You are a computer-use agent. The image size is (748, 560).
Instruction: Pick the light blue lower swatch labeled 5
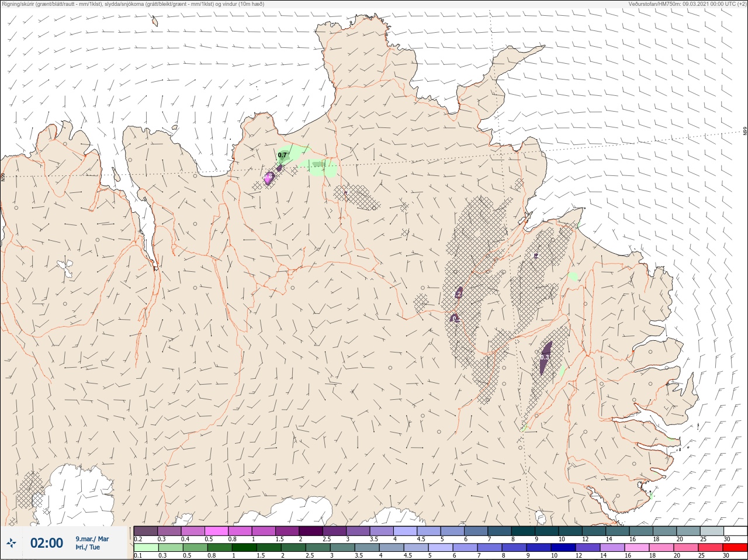441,548
